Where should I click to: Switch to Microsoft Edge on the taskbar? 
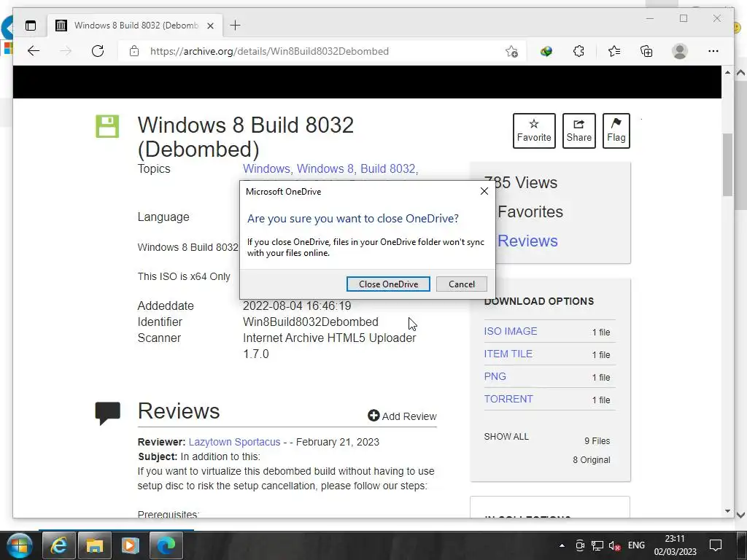pos(166,545)
